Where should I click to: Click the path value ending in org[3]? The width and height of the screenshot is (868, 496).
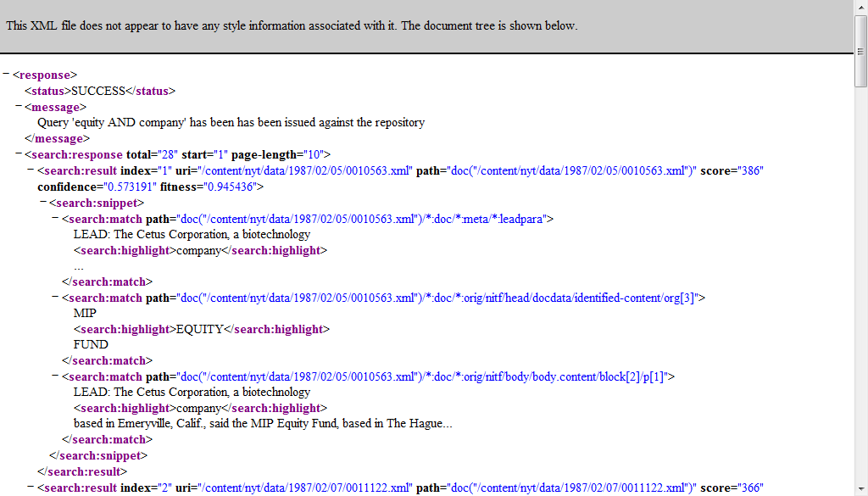point(438,298)
